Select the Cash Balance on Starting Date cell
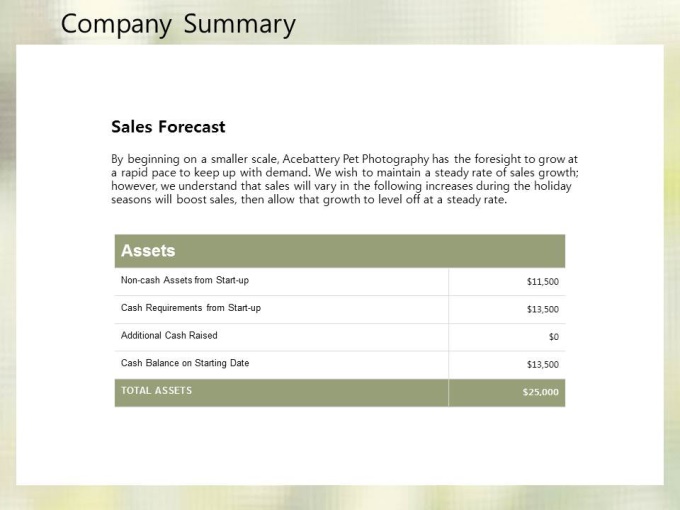Viewport: 680px width, 510px height. (x=185, y=363)
